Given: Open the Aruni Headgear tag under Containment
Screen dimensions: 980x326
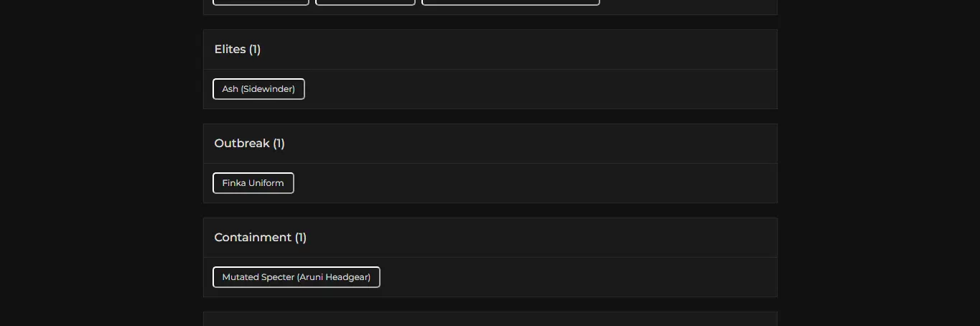Looking at the screenshot, I should (296, 277).
